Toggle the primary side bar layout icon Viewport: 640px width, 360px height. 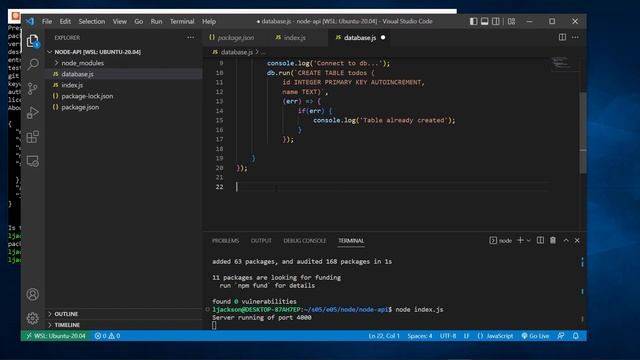(473, 21)
